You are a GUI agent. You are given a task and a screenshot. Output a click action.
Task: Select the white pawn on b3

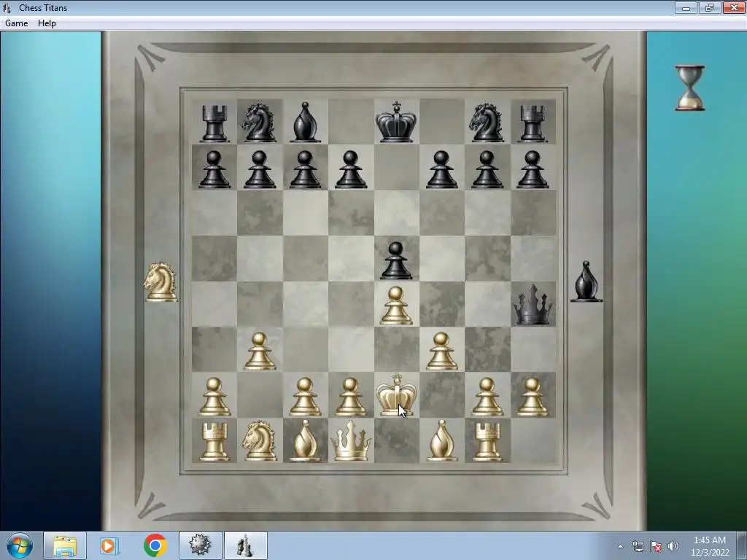(259, 351)
